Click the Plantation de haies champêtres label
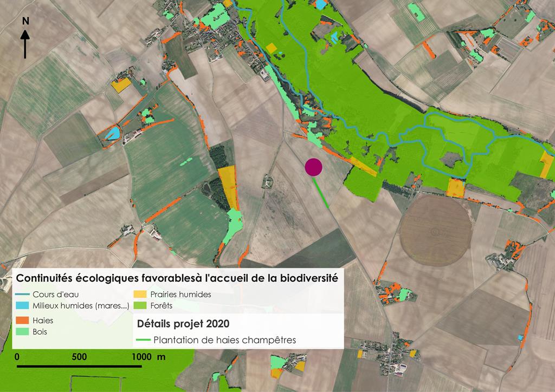555x392 pixels. point(225,341)
